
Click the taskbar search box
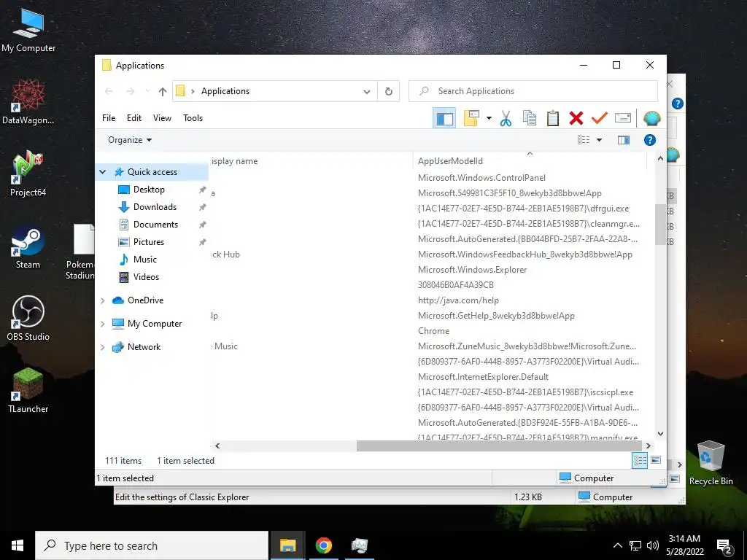click(x=152, y=545)
